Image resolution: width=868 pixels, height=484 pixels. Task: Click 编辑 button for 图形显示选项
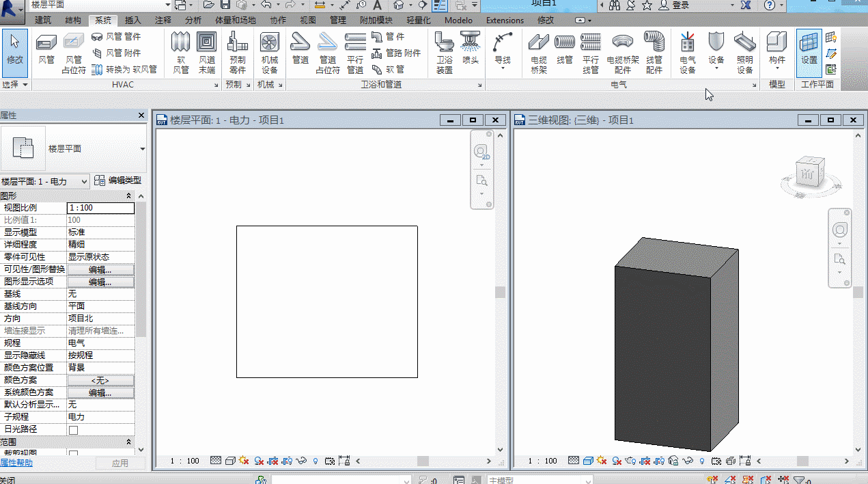(x=100, y=282)
